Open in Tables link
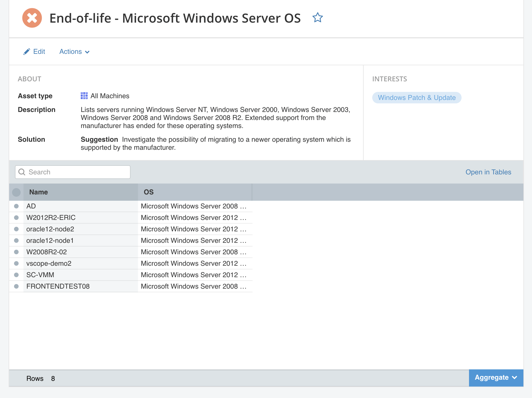The width and height of the screenshot is (532, 398). tap(488, 172)
